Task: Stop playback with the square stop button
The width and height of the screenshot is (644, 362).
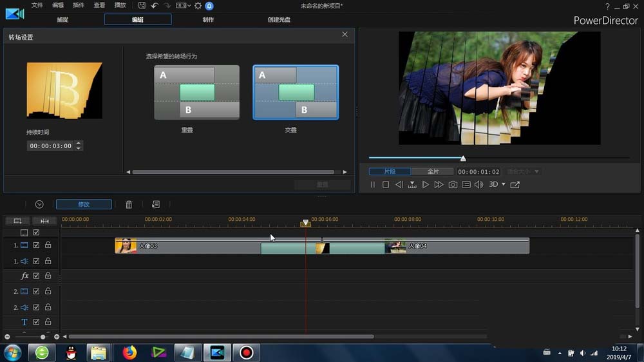Action: coord(386,185)
